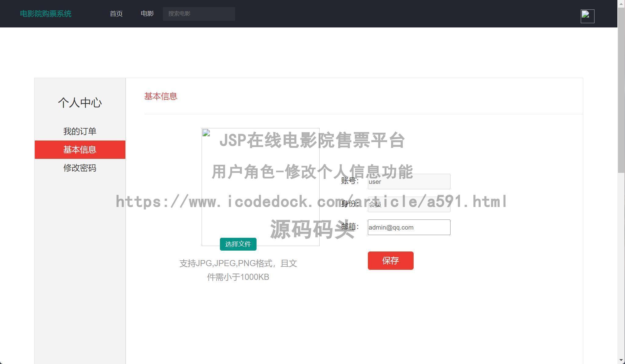
Task: Click the 选择文件 upload button
Action: (x=238, y=244)
